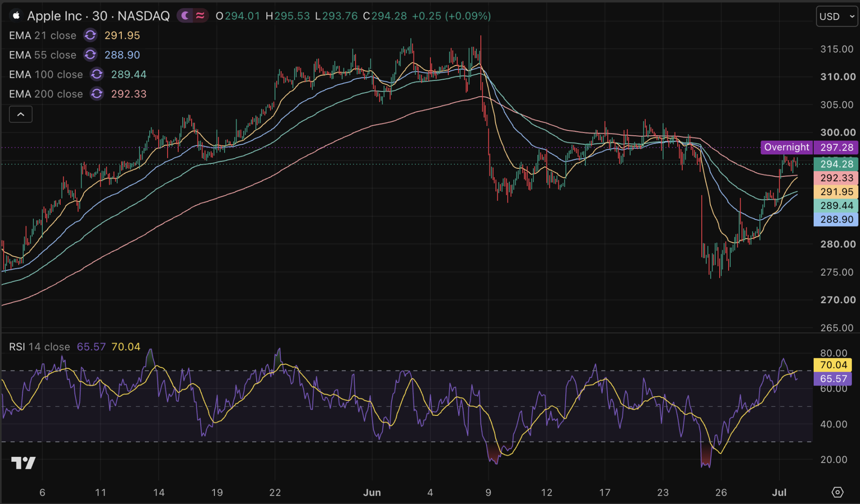
Task: Select the EMA 200 close indicator label
Action: point(46,94)
